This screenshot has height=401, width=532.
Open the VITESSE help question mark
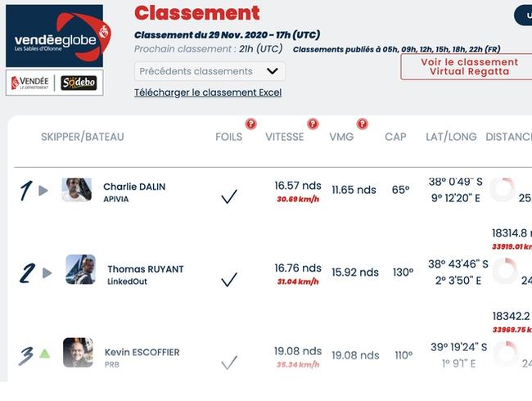click(x=313, y=124)
